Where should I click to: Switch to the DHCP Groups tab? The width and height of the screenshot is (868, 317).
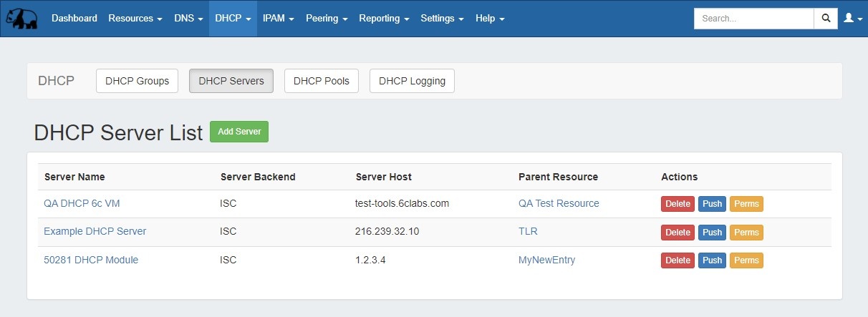137,81
